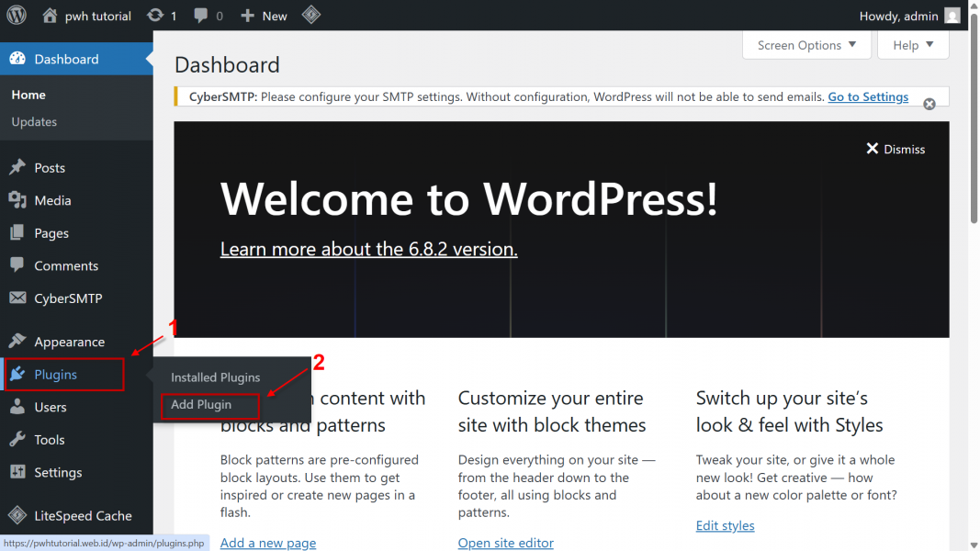The width and height of the screenshot is (980, 551).
Task: Open the LiteSpeed diamond icon in admin bar
Action: [x=310, y=15]
